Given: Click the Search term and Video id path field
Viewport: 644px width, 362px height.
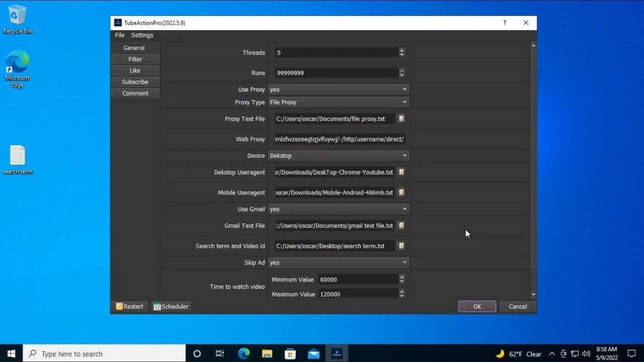Looking at the screenshot, I should (x=335, y=246).
